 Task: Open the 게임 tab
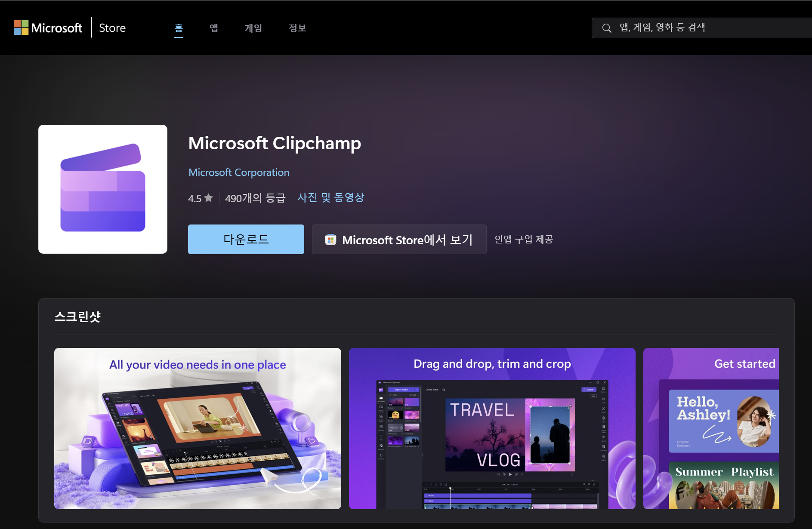click(253, 28)
